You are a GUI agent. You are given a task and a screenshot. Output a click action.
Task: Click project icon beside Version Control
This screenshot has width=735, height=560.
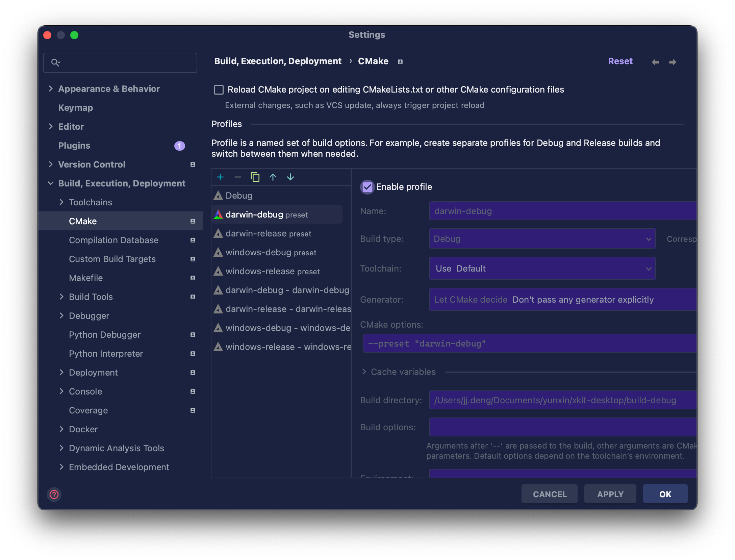pyautogui.click(x=193, y=164)
